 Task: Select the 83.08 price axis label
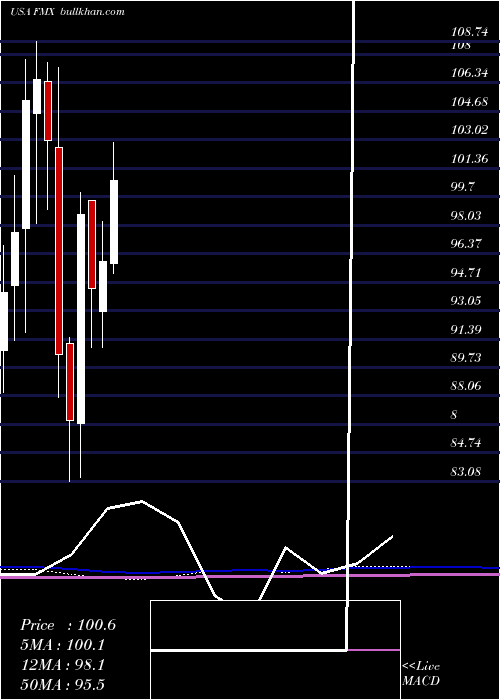point(467,471)
